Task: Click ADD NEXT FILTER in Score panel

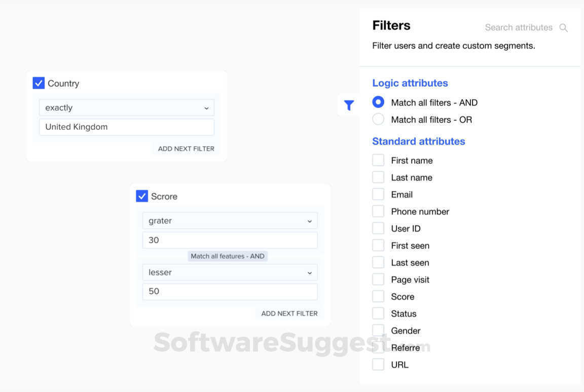Action: point(289,313)
